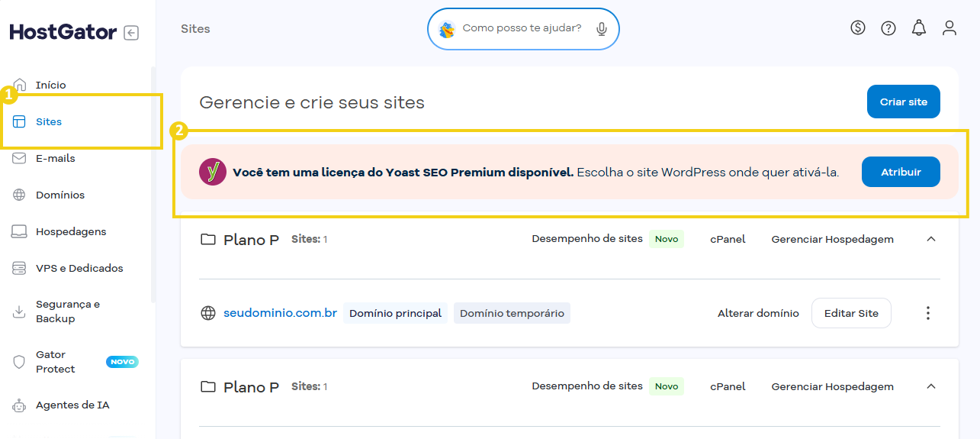Open the three-dot menu for seudominio.com.br
The image size is (980, 439).
[928, 313]
